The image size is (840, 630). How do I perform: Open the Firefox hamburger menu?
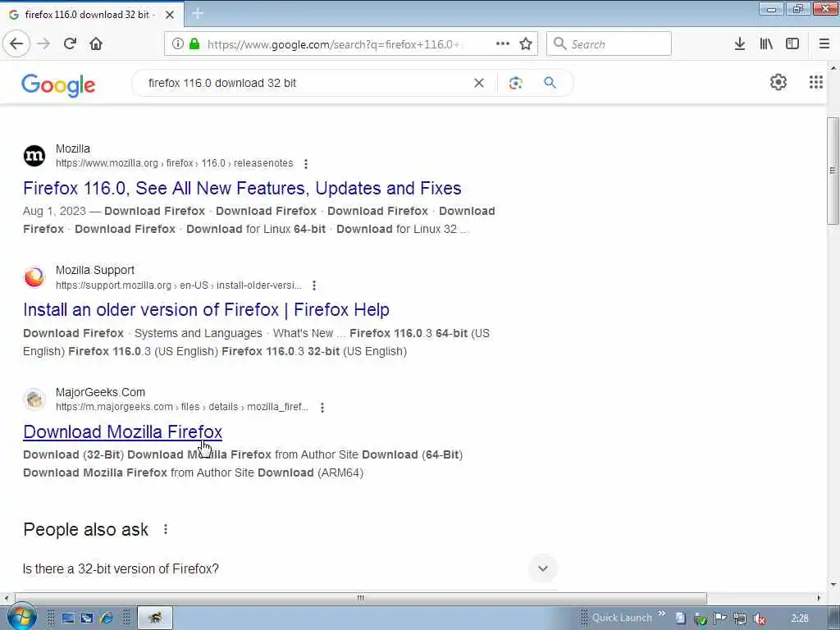coord(824,44)
